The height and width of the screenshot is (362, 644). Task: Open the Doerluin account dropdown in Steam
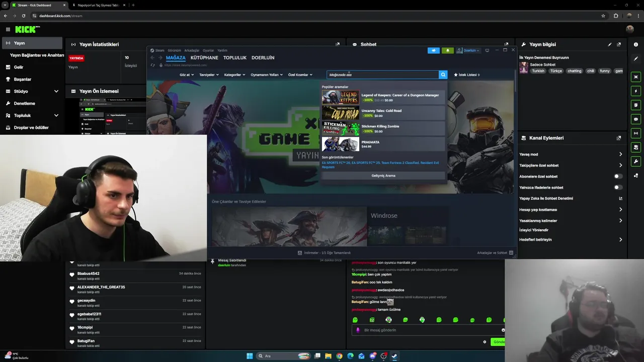[468, 50]
